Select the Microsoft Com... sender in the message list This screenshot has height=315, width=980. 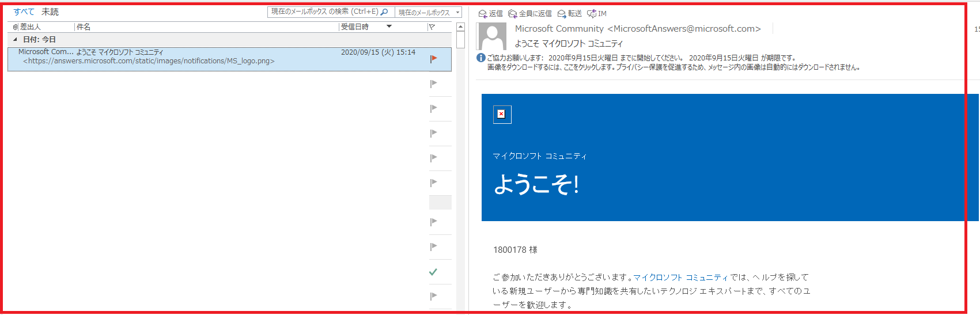(x=46, y=52)
